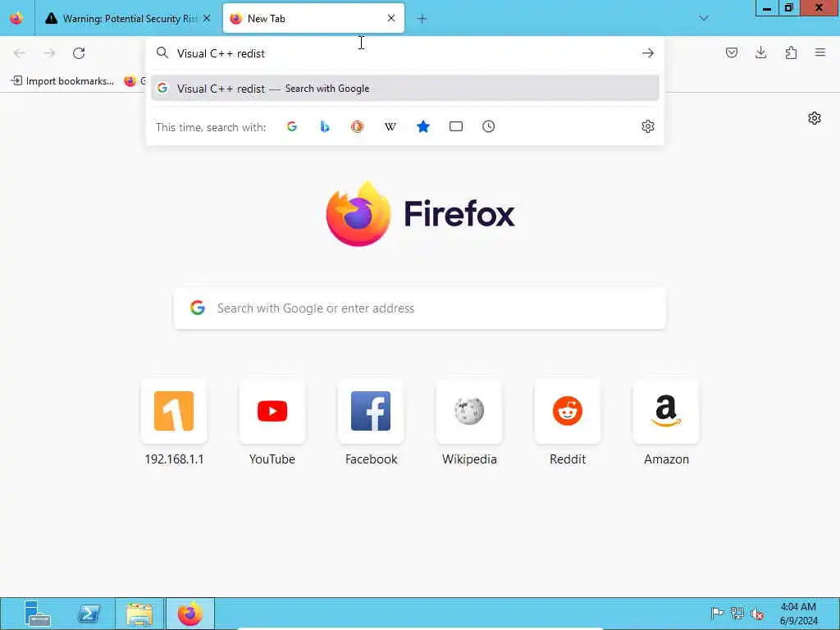
Task: Open the Extensions puzzle icon
Action: tap(791, 52)
